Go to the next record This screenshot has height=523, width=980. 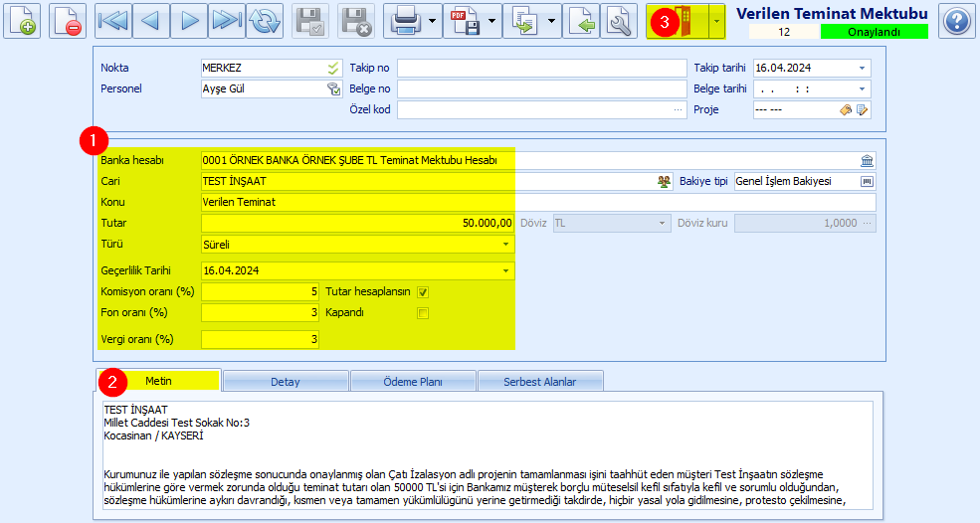click(189, 21)
